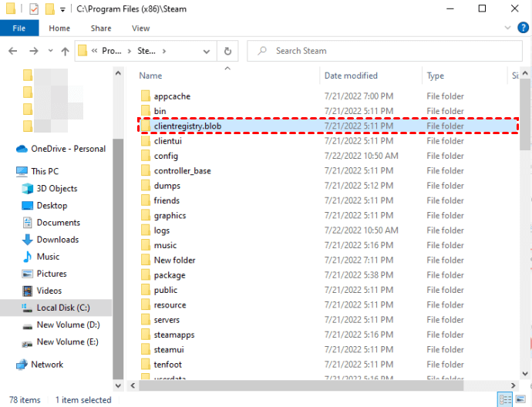
Task: Select the music folder name
Action: point(165,245)
